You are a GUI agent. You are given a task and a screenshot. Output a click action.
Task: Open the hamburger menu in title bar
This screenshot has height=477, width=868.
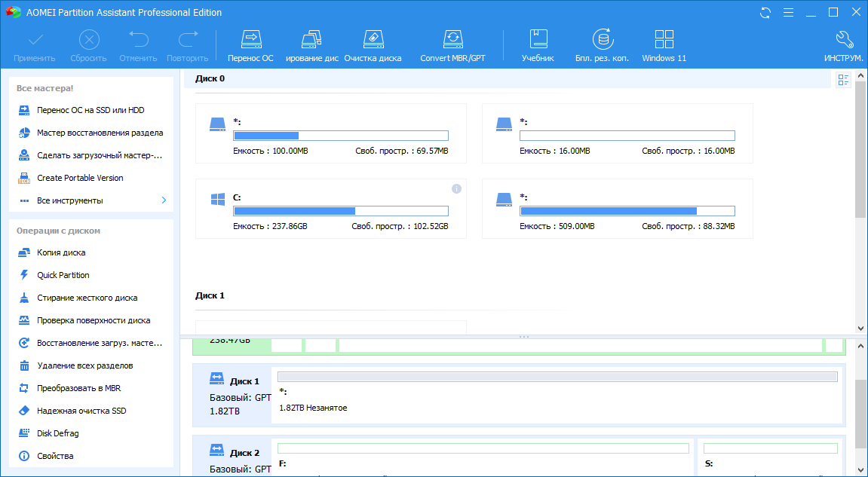tap(788, 12)
